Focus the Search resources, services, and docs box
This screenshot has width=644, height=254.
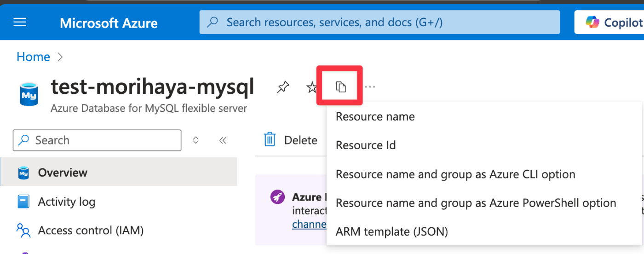pyautogui.click(x=379, y=22)
